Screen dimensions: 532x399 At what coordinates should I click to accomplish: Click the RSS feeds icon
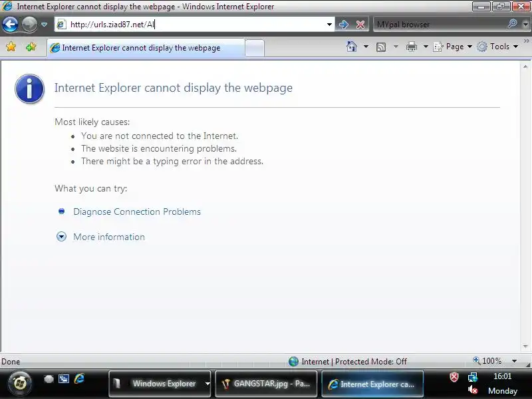[381, 47]
